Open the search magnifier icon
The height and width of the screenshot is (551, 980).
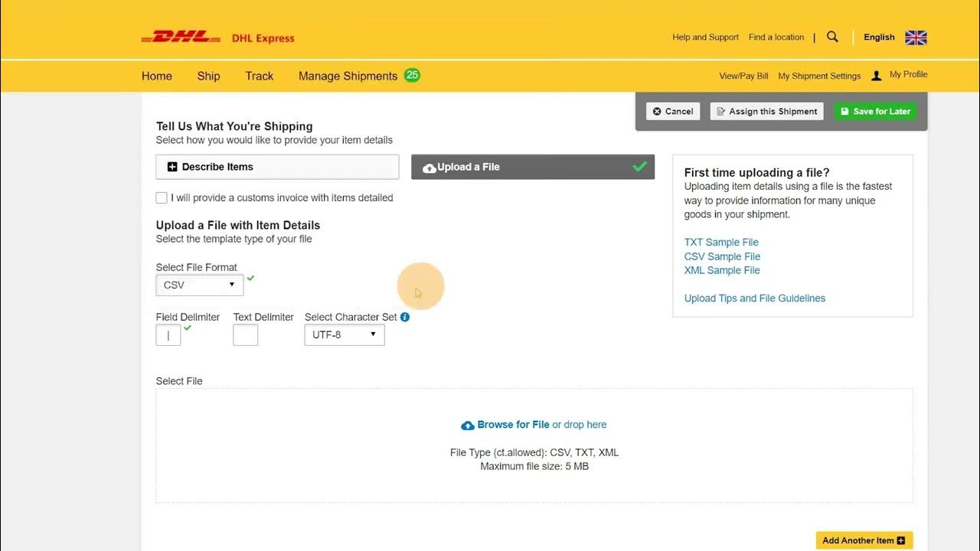(833, 37)
